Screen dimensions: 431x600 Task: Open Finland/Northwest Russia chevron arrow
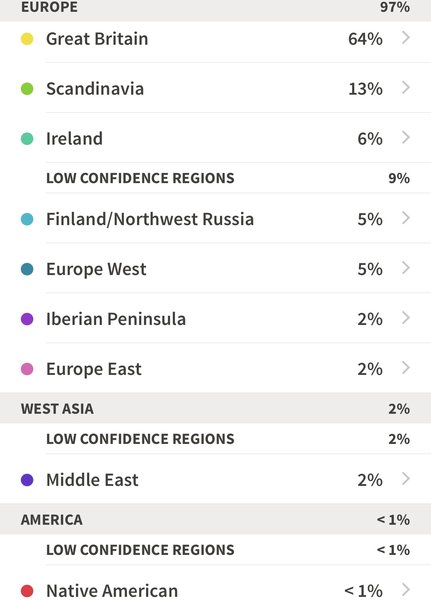click(406, 218)
